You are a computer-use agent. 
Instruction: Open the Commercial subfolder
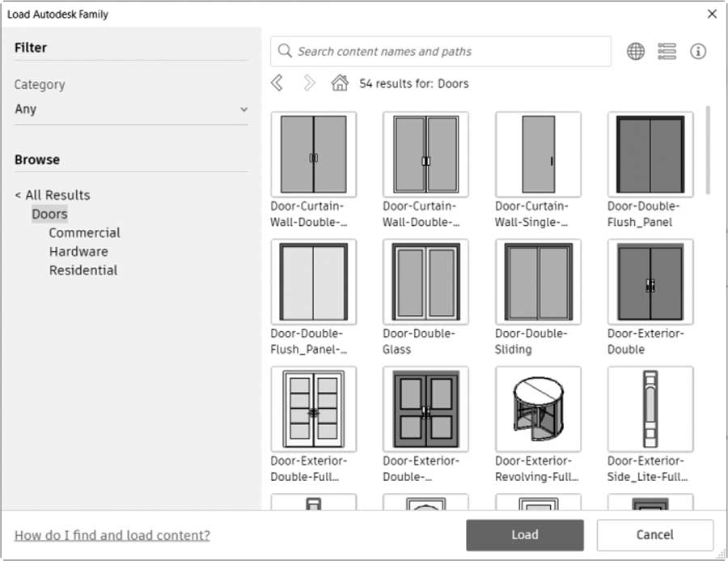point(84,232)
